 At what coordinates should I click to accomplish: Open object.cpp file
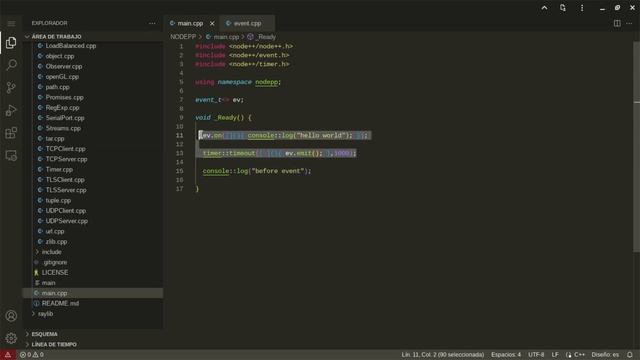pyautogui.click(x=60, y=56)
